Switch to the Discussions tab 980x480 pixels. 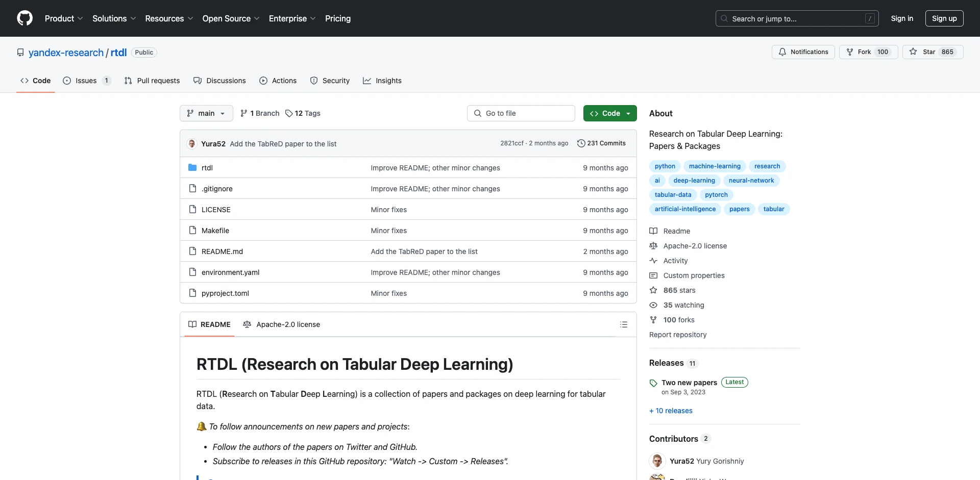pyautogui.click(x=219, y=81)
